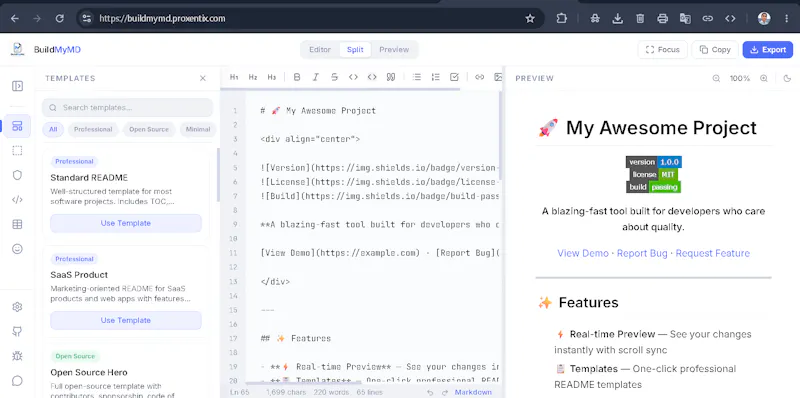The image size is (800, 398).
Task: Click the editor's horizontal scrollbar at the bottom
Action: point(303,383)
